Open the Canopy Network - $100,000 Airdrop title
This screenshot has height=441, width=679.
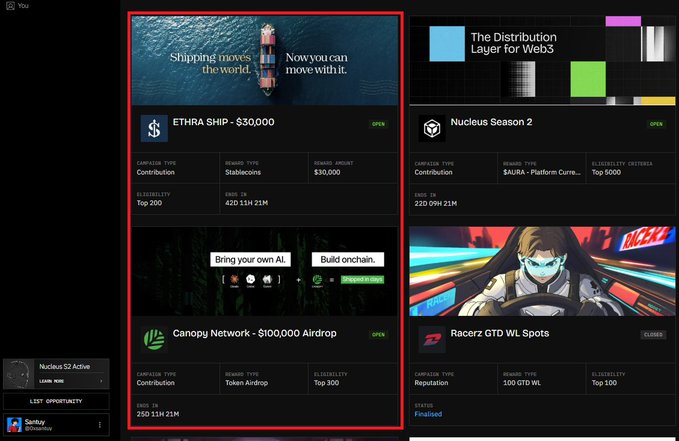coord(255,333)
